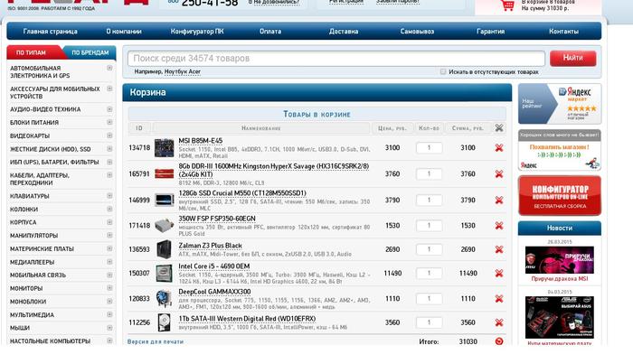Screen dimensions: 633x364
Task: Delete Western Digital Red drive from cart
Action: coord(499,322)
